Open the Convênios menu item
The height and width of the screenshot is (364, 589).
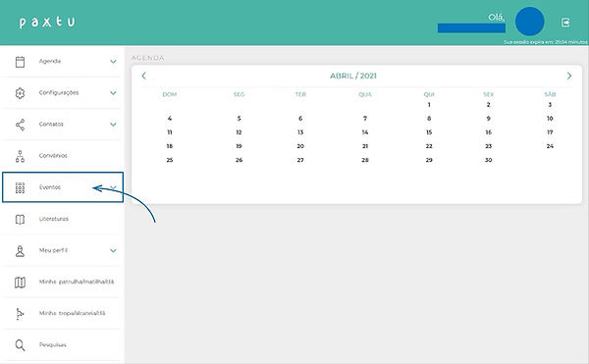tap(62, 155)
